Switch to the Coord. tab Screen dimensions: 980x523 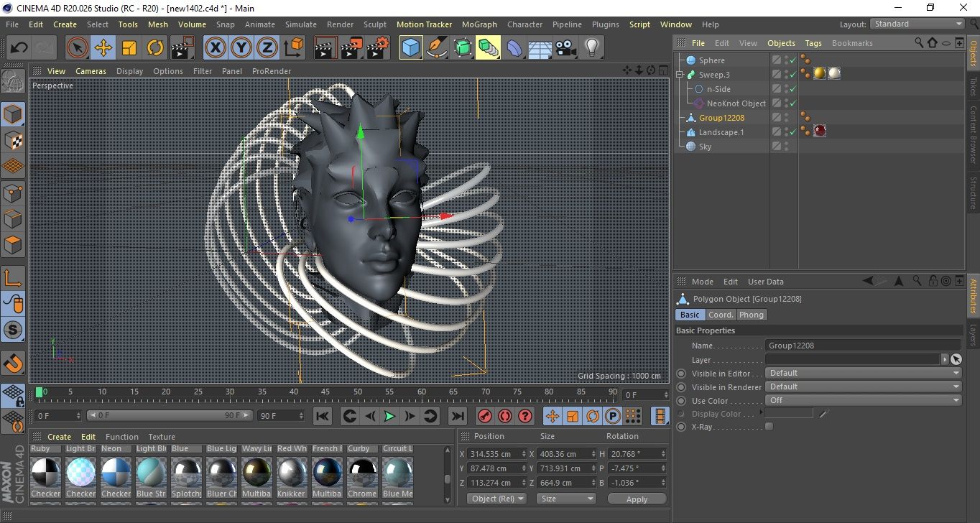click(721, 315)
